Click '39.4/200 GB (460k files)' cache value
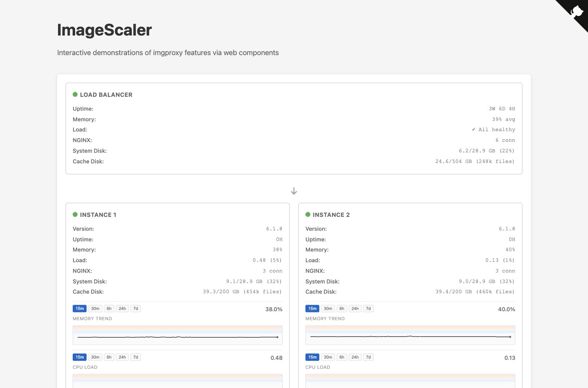This screenshot has width=588, height=388. coord(475,292)
